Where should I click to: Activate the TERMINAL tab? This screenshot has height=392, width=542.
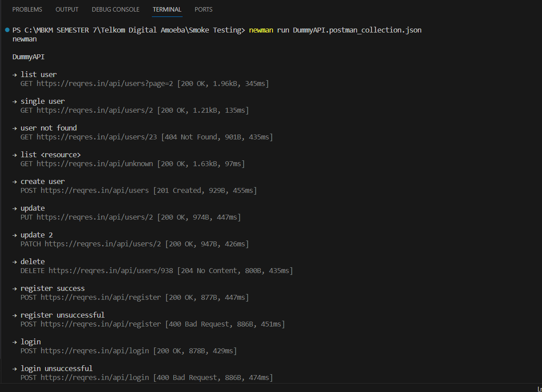point(167,9)
